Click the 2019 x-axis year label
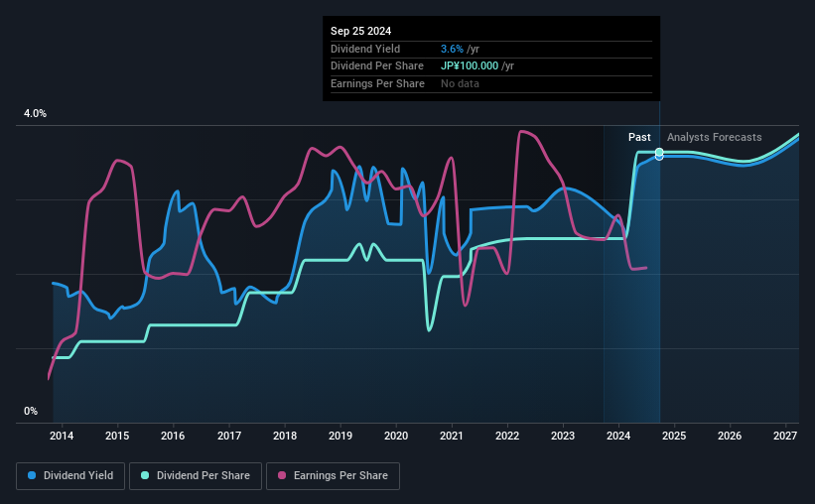 click(340, 436)
